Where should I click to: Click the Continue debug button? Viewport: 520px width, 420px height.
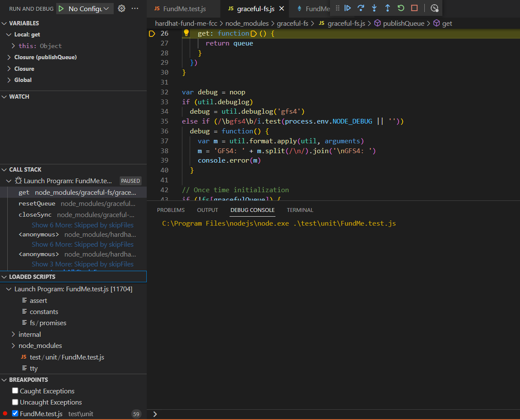[x=348, y=8]
